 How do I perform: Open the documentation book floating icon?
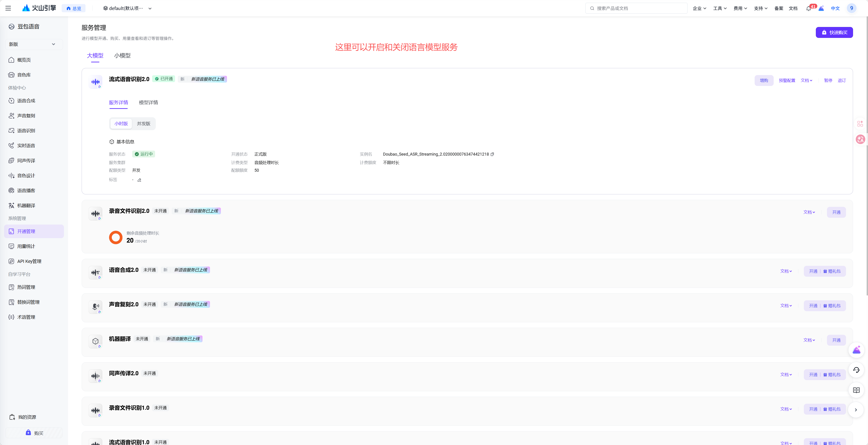856,390
